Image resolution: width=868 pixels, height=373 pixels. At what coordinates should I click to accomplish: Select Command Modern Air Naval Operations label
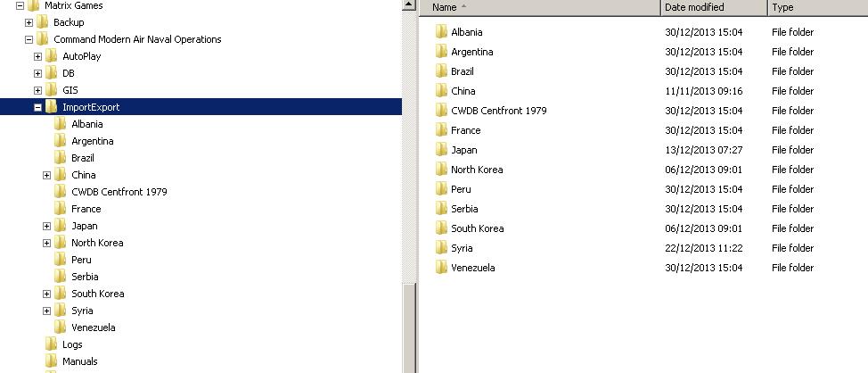(x=137, y=39)
